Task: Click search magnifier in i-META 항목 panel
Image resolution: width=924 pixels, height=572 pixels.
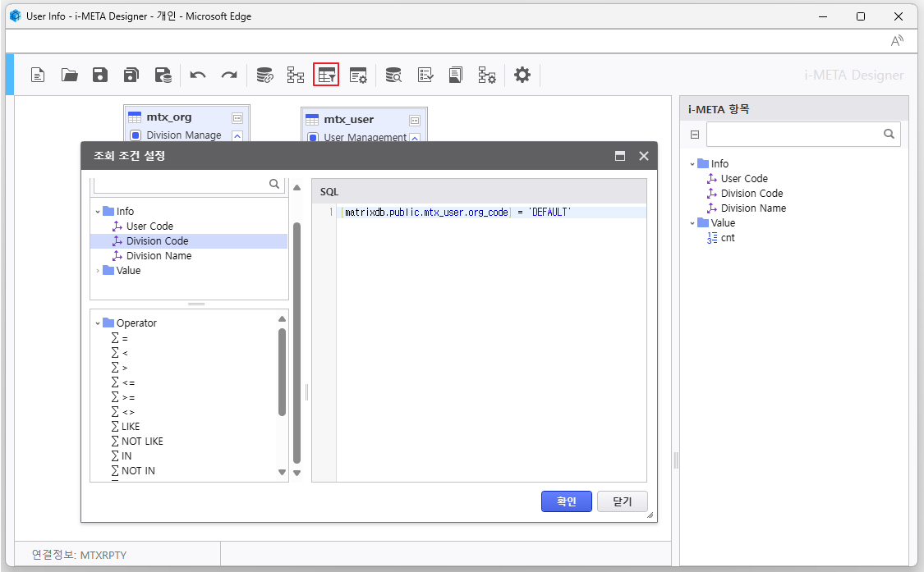Action: tap(889, 135)
